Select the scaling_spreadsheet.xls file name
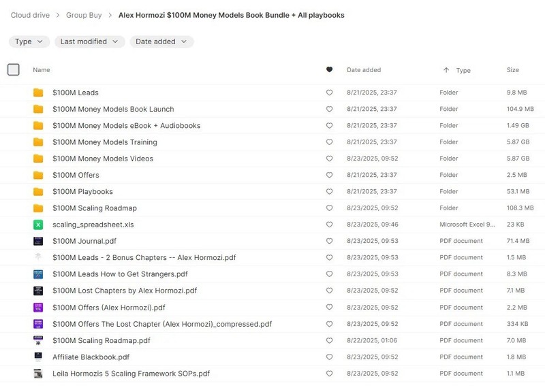The image size is (545, 392). (x=93, y=225)
